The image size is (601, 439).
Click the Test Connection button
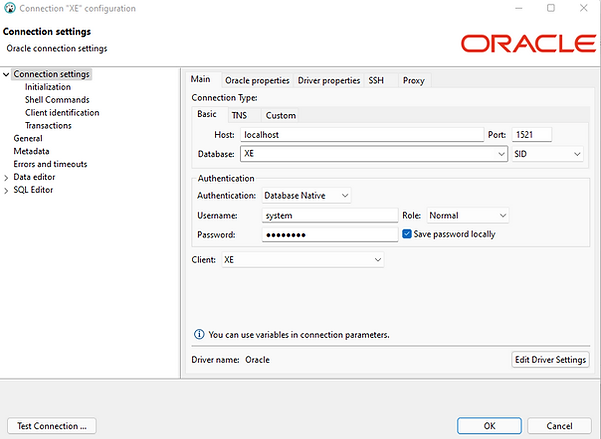[52, 426]
